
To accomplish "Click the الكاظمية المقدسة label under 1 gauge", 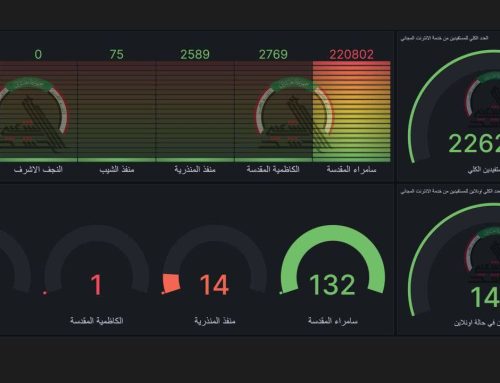I will pyautogui.click(x=97, y=321).
